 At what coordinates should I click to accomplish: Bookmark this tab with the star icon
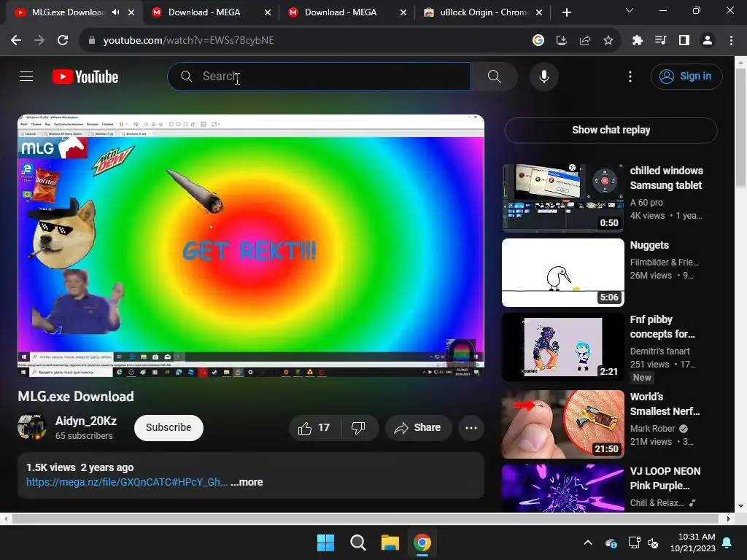coord(608,41)
